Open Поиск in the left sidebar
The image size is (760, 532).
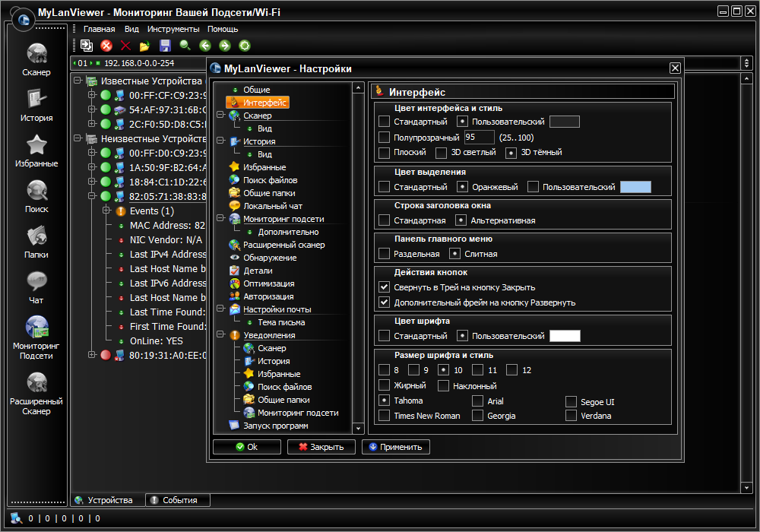point(36,196)
